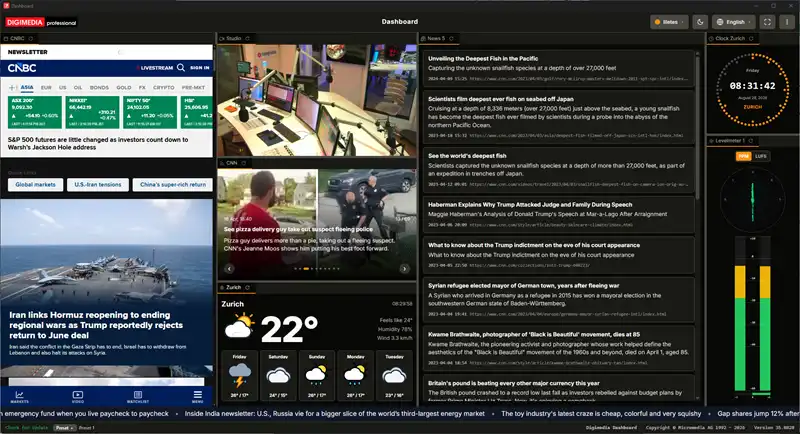Open Britain's pound news item
This screenshot has height=434, width=800.
coord(559,389)
